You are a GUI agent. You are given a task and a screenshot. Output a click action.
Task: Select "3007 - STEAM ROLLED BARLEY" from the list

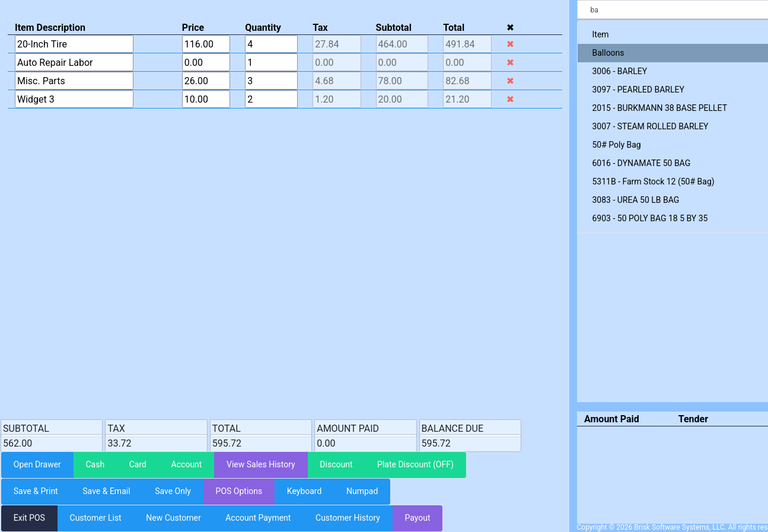click(x=650, y=126)
